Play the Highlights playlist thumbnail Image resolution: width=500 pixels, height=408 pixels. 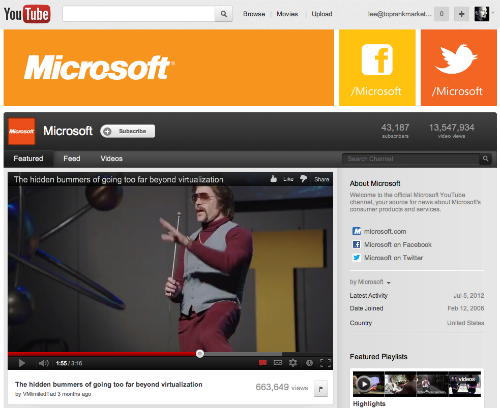[x=417, y=384]
